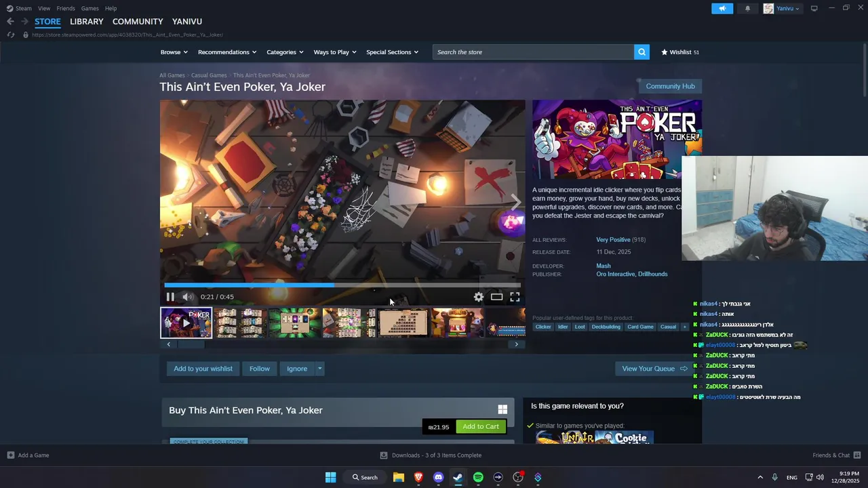Click the store search magnifier button
The width and height of the screenshot is (868, 488).
point(642,52)
